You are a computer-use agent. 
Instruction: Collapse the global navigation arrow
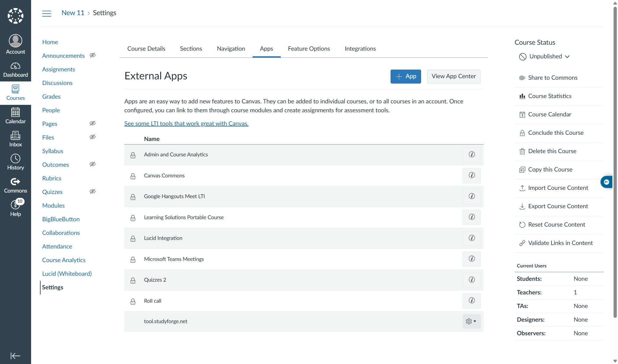15,355
